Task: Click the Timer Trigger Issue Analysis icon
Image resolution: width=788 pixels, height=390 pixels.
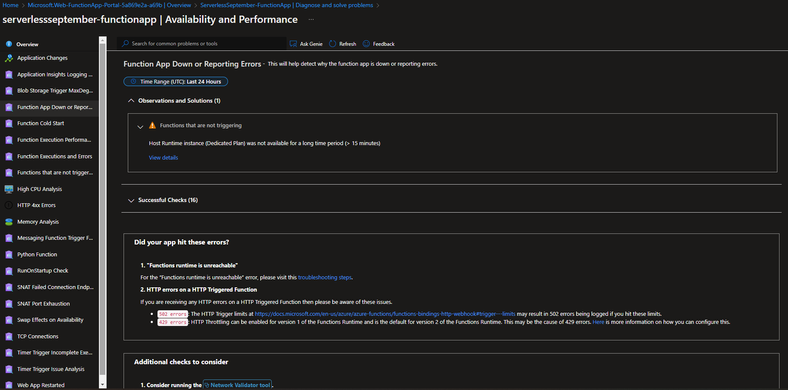Action: [x=9, y=369]
